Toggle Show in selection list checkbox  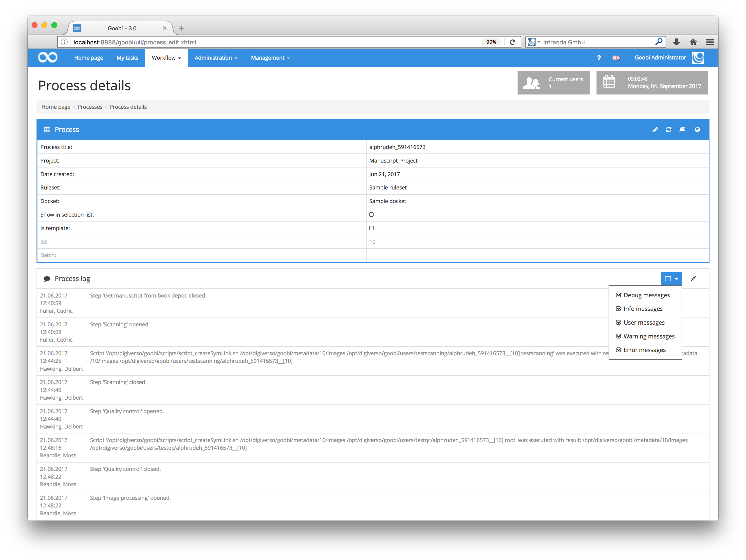(371, 215)
